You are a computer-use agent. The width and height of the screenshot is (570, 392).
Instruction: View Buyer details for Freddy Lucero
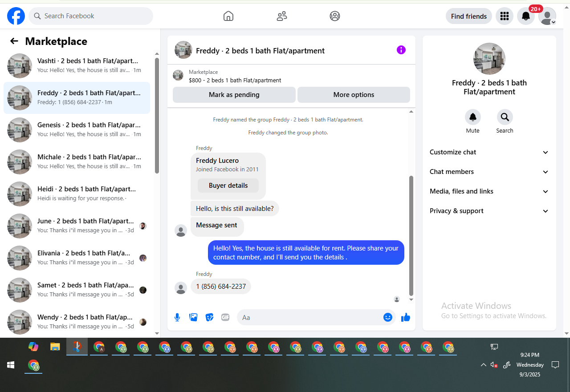click(228, 186)
